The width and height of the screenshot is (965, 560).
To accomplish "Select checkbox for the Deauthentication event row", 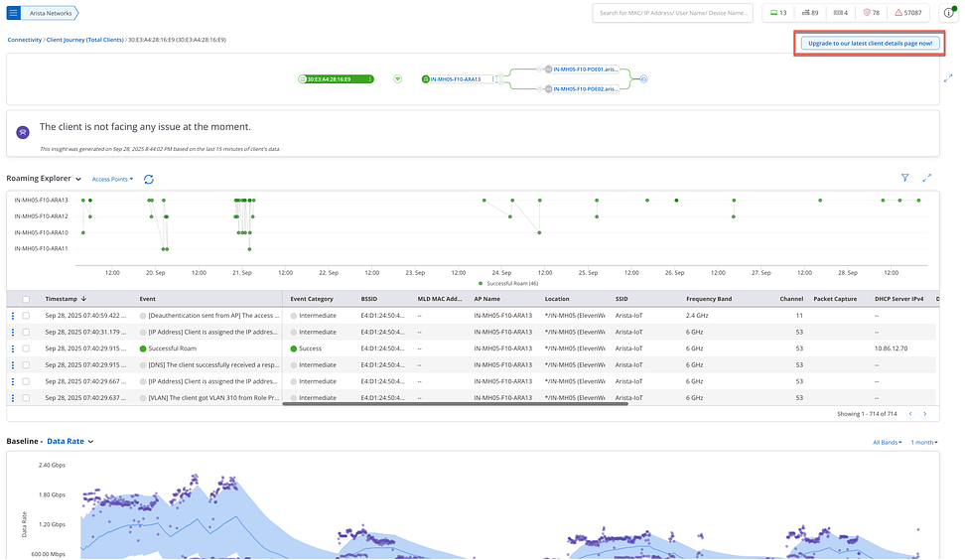I will click(x=26, y=315).
